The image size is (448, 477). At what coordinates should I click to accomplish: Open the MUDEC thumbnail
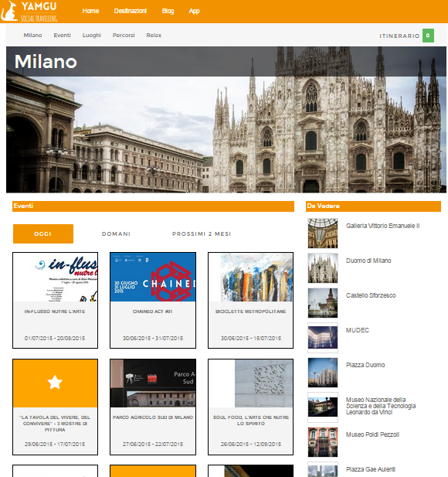pos(323,338)
